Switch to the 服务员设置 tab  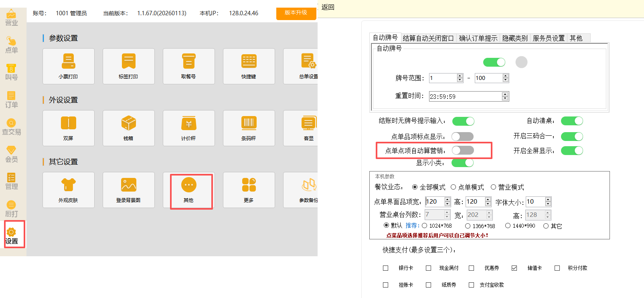(548, 38)
